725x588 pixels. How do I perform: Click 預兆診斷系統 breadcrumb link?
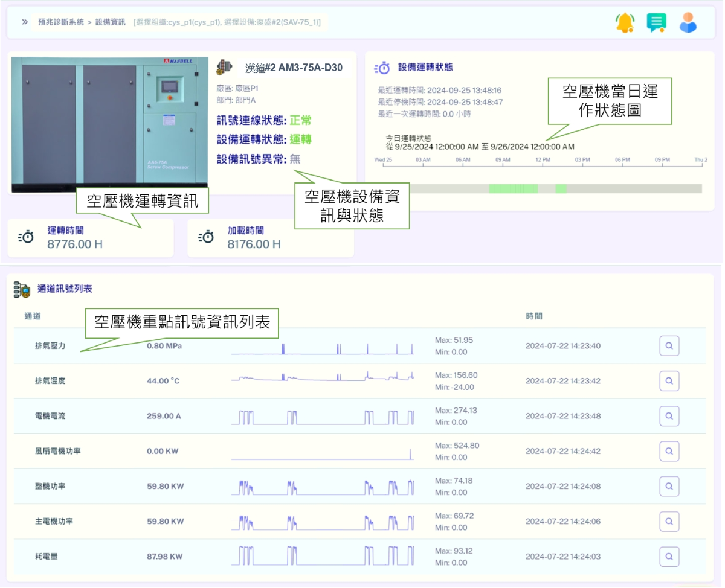(60, 22)
